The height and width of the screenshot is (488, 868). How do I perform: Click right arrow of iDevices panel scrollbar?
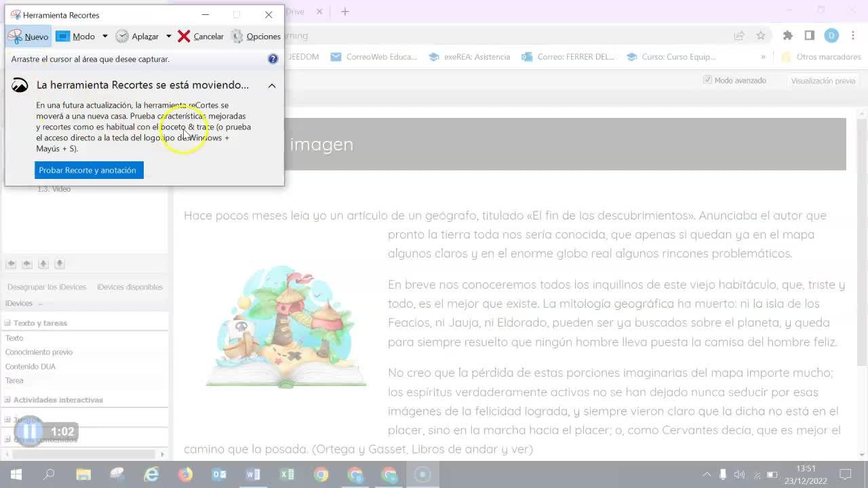pyautogui.click(x=162, y=453)
